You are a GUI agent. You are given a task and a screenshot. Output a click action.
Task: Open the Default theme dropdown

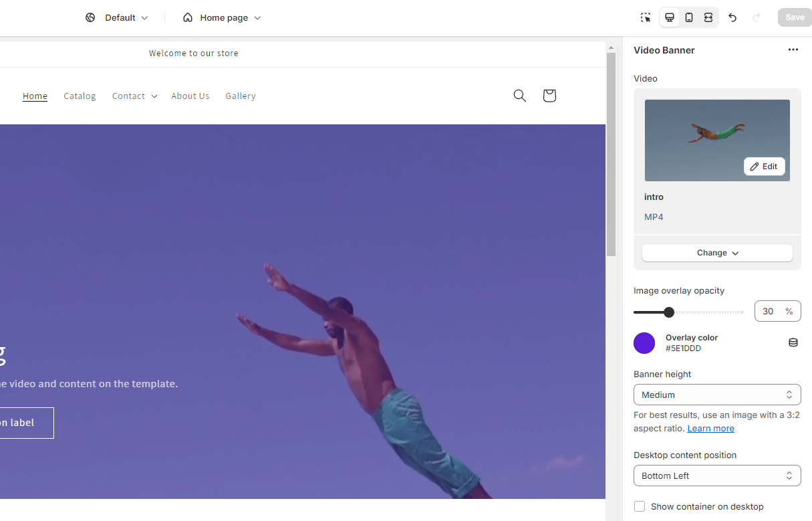tap(118, 17)
